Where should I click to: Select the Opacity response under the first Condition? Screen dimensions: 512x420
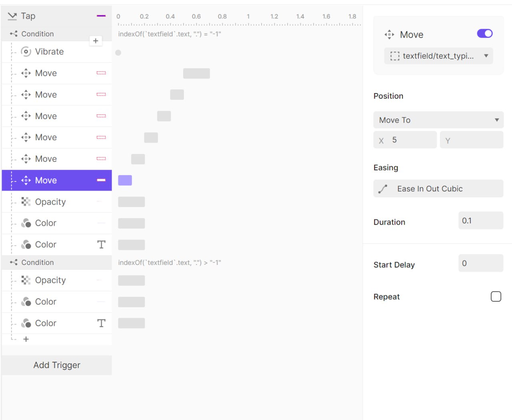(57, 202)
